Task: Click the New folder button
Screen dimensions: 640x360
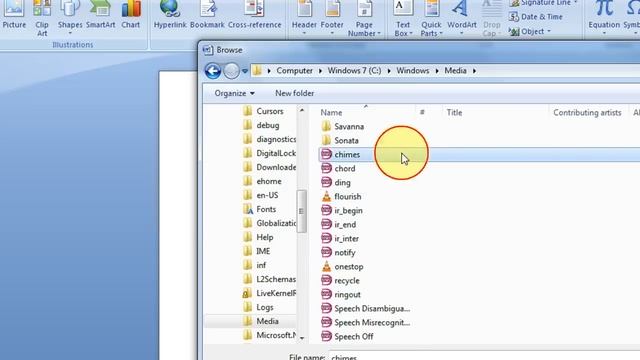Action: 294,93
